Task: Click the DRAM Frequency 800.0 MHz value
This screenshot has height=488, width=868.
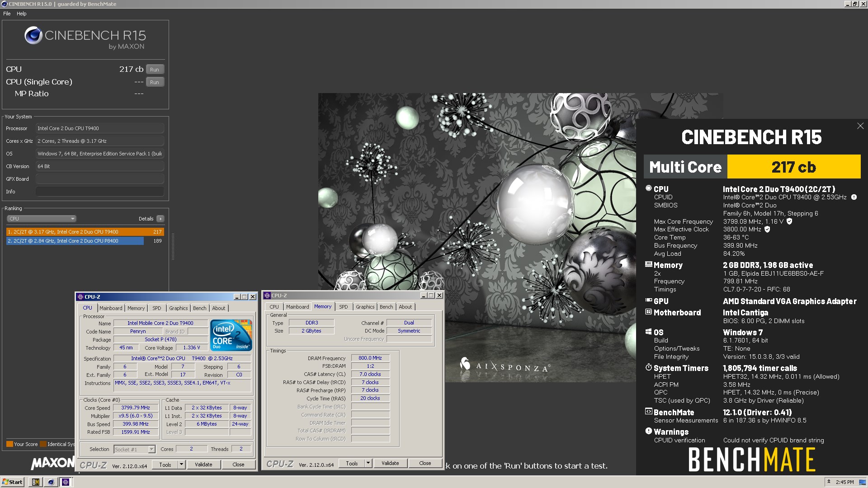Action: [x=370, y=358]
